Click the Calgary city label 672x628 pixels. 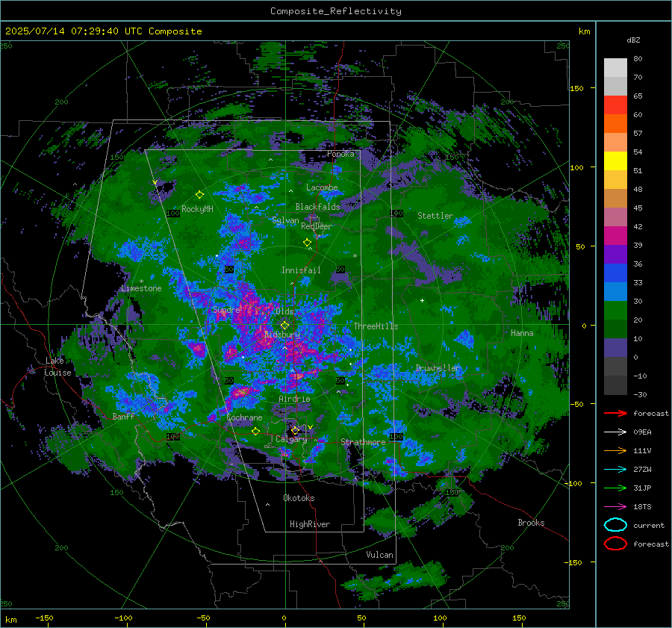[291, 439]
